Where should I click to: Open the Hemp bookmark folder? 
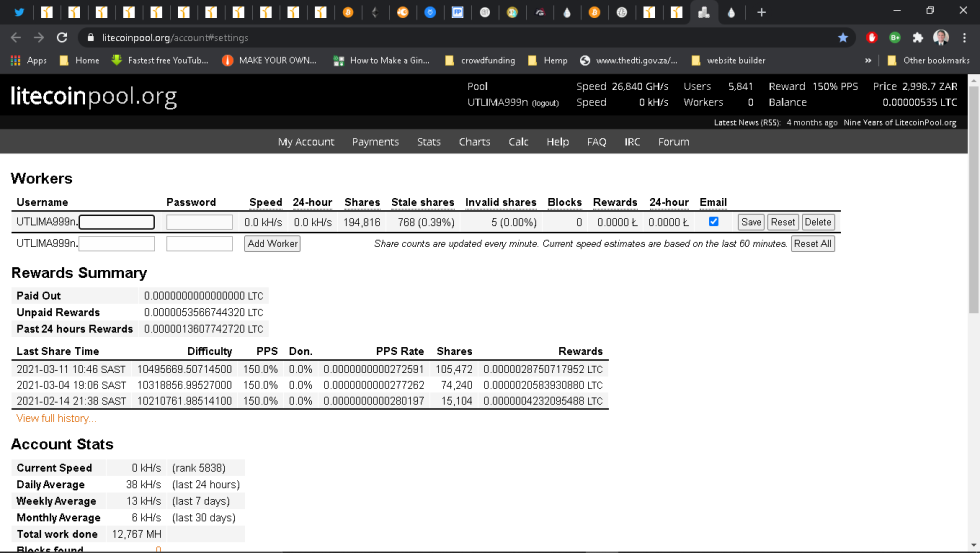point(548,61)
